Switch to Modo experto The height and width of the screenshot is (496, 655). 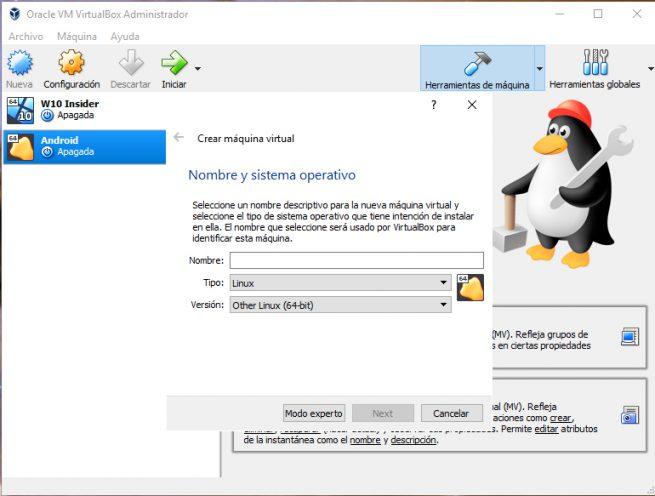(x=314, y=413)
